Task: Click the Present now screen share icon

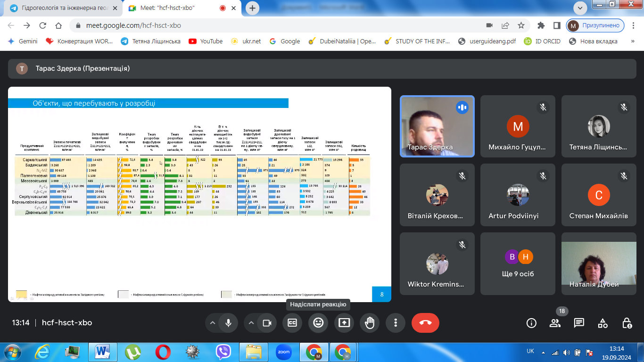Action: (x=344, y=323)
